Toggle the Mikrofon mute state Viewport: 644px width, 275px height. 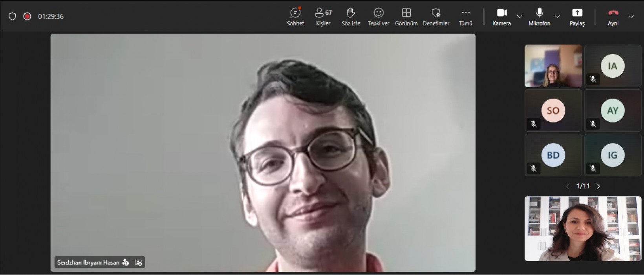coord(539,16)
